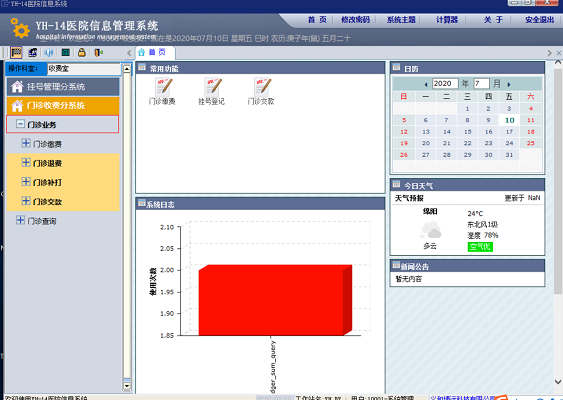
Task: Select date 1 in calendar
Action: click(467, 108)
